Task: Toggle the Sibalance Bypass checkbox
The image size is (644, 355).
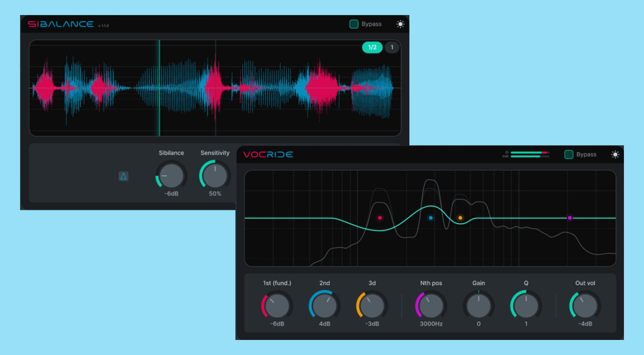Action: click(x=353, y=25)
